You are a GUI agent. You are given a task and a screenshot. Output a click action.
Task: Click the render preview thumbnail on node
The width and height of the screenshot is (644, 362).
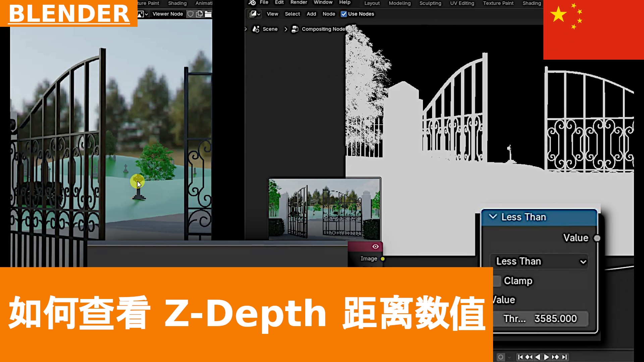[x=324, y=208]
